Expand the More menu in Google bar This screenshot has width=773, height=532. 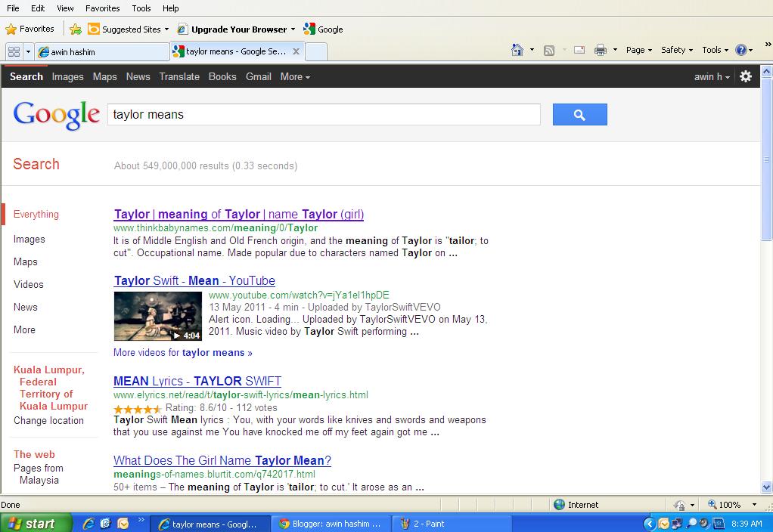tap(295, 77)
